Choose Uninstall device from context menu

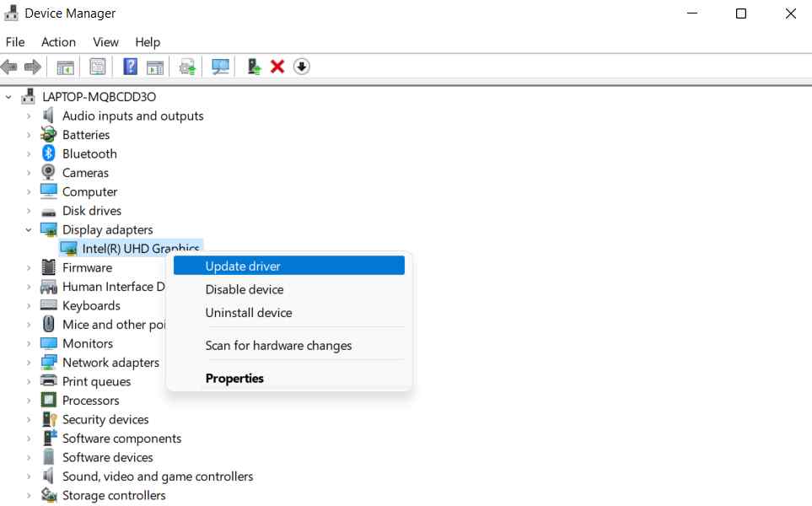[x=289, y=313]
